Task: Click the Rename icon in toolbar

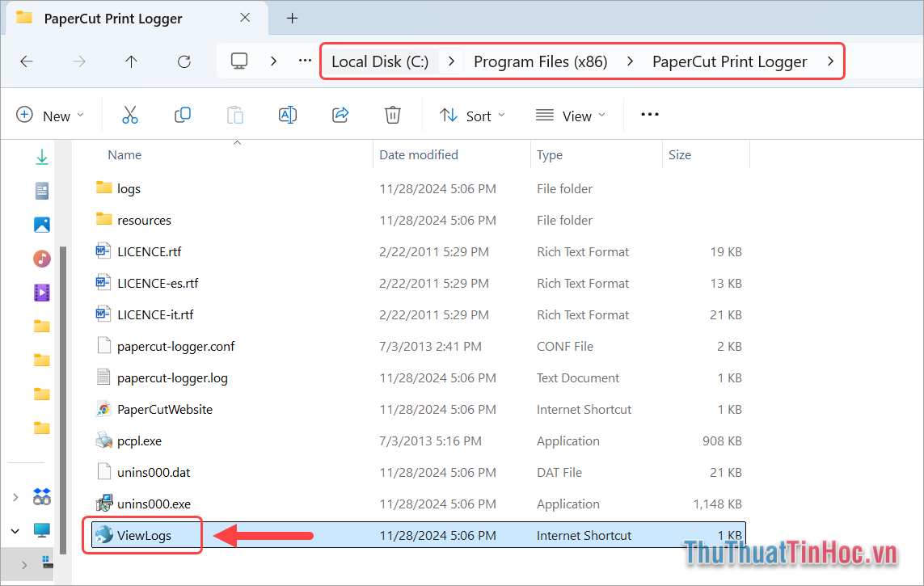Action: click(288, 115)
